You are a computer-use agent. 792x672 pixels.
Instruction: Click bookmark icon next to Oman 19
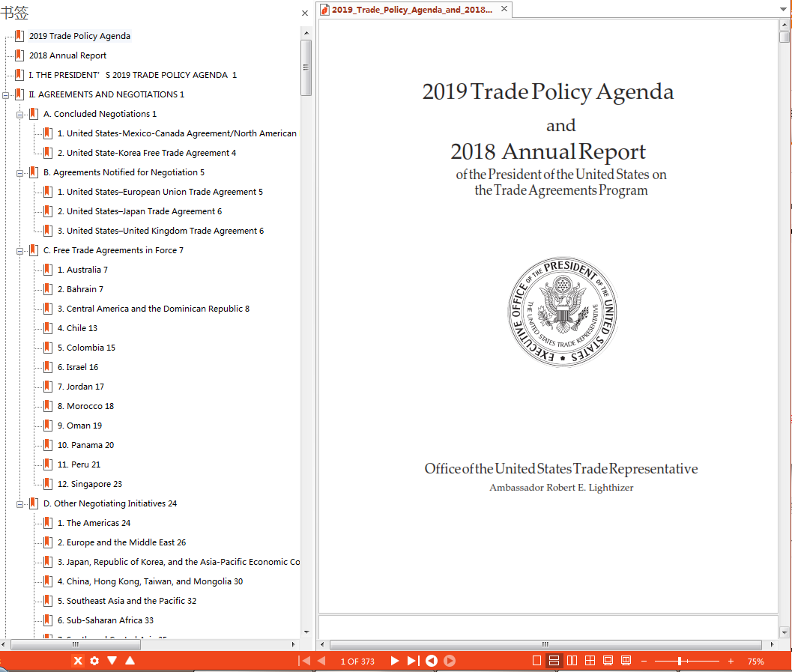(47, 426)
